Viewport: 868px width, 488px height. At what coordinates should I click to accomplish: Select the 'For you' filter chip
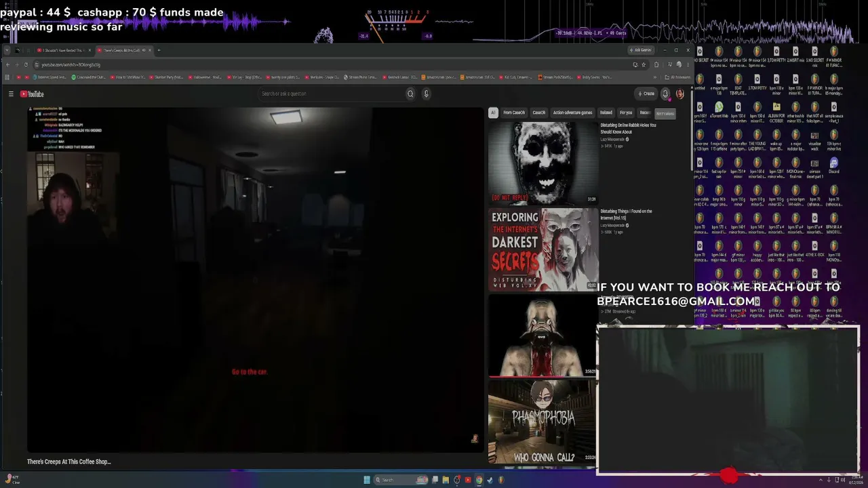click(626, 113)
